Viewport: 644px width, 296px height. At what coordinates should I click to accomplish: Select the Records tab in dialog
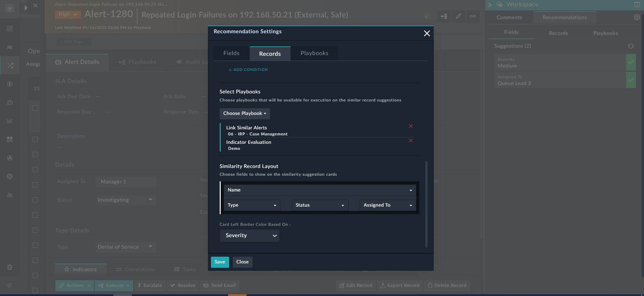pyautogui.click(x=270, y=54)
